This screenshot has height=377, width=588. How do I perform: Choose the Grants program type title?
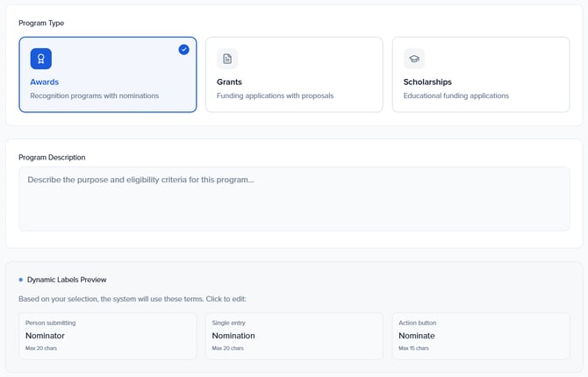[229, 82]
